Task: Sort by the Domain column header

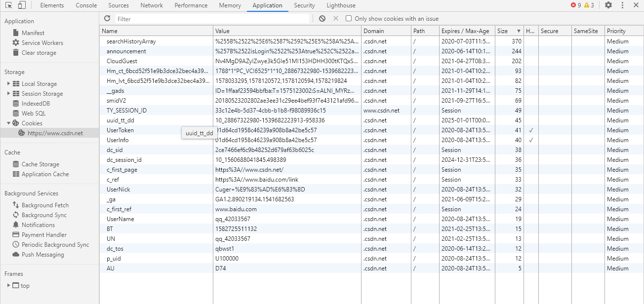Action: 386,31
